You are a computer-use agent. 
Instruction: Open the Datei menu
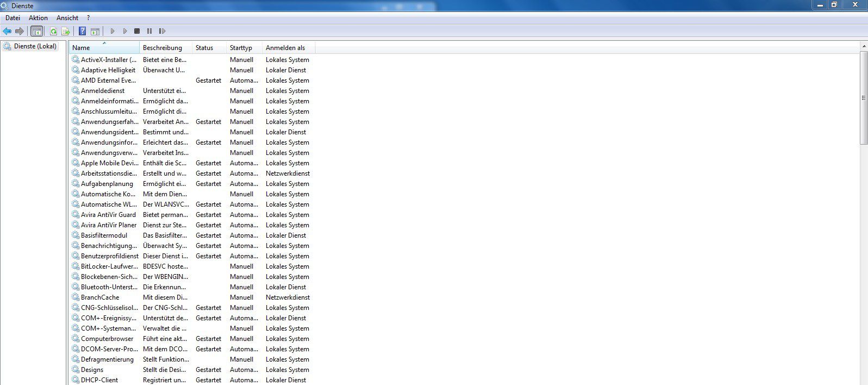[13, 18]
